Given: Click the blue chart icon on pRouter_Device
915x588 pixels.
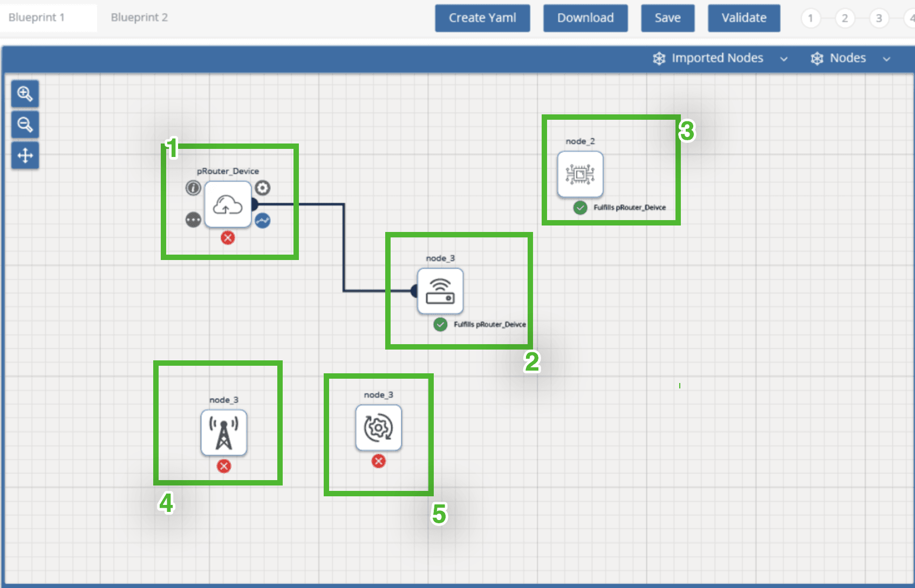Looking at the screenshot, I should pyautogui.click(x=263, y=221).
